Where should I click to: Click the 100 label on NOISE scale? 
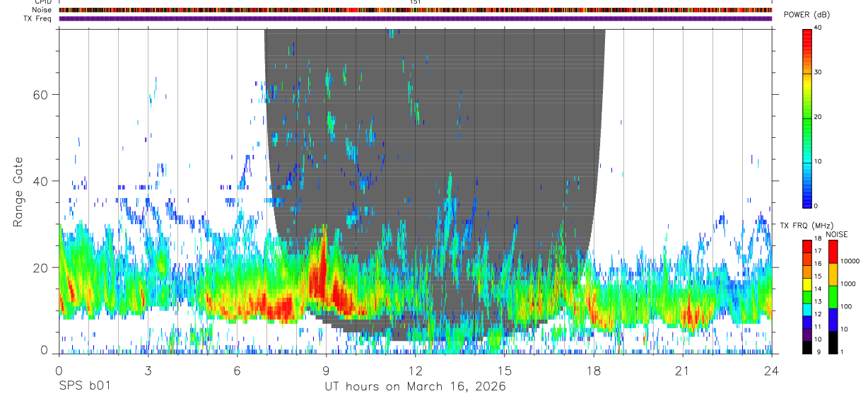(x=846, y=306)
